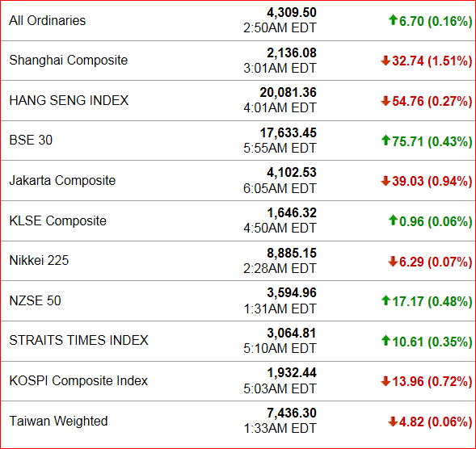Open the BSE 30 index page
Viewport: 476px width, 449px height.
[x=31, y=141]
